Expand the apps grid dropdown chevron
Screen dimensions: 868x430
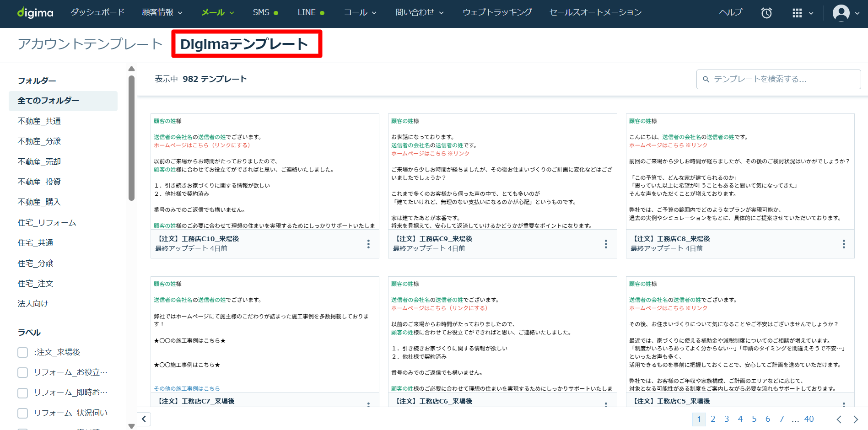click(811, 13)
